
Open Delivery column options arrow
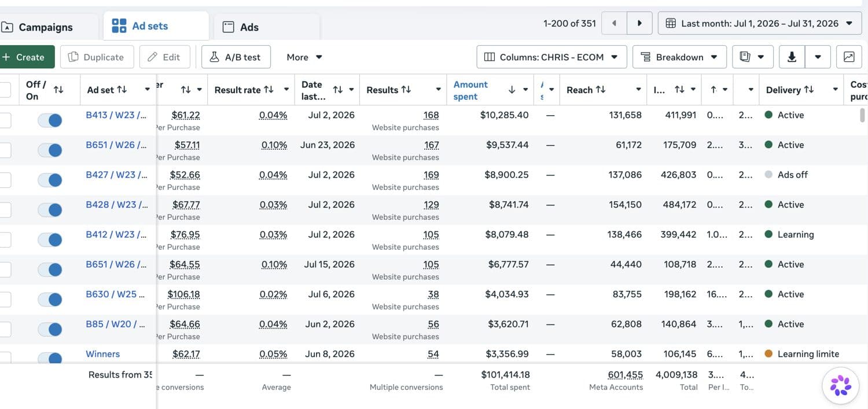[x=835, y=90]
